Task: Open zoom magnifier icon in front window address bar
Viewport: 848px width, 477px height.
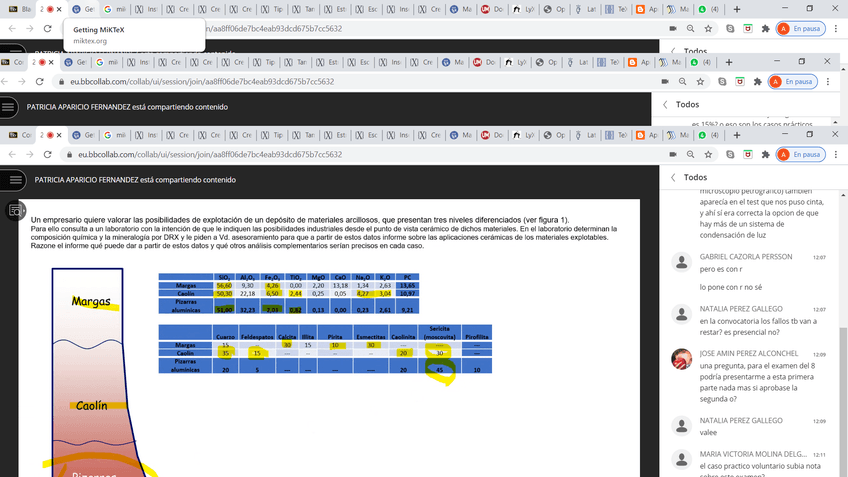Action: pyautogui.click(x=691, y=155)
